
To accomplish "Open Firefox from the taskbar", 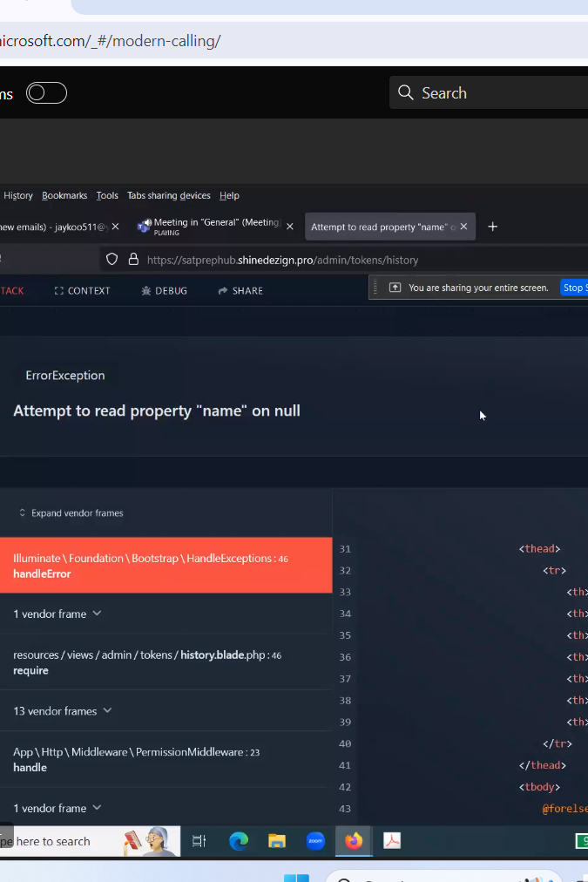I will [354, 841].
